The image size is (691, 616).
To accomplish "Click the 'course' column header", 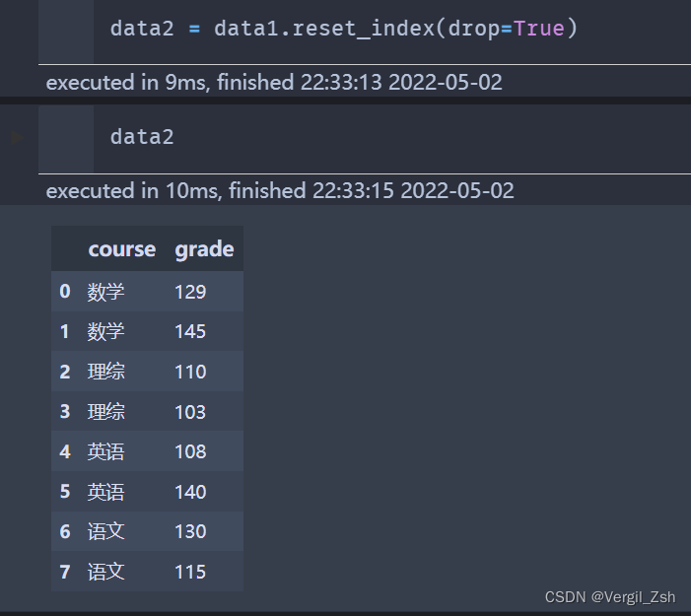I will pyautogui.click(x=122, y=249).
